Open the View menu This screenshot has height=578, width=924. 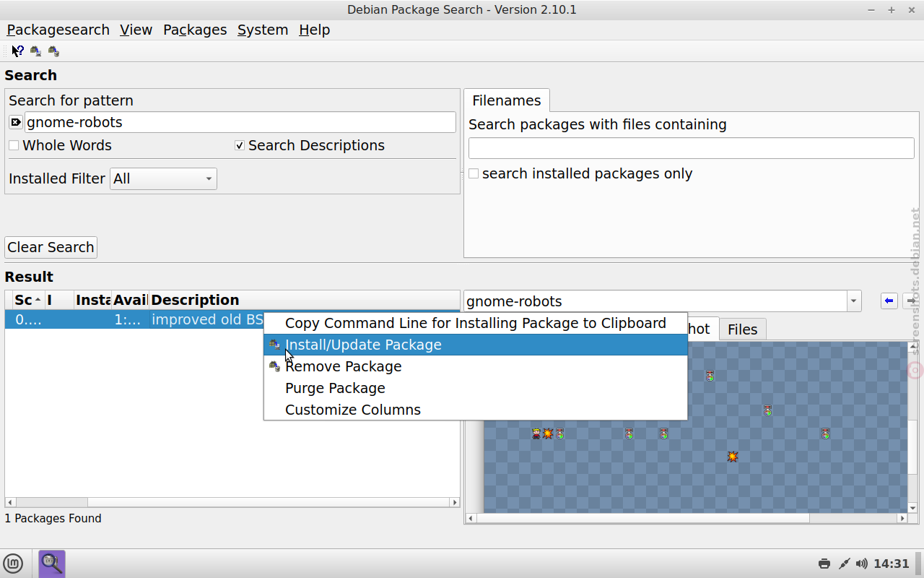point(136,30)
